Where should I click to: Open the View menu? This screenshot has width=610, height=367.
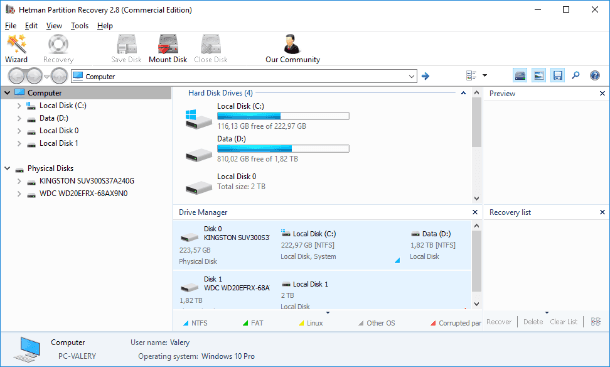[x=54, y=26]
